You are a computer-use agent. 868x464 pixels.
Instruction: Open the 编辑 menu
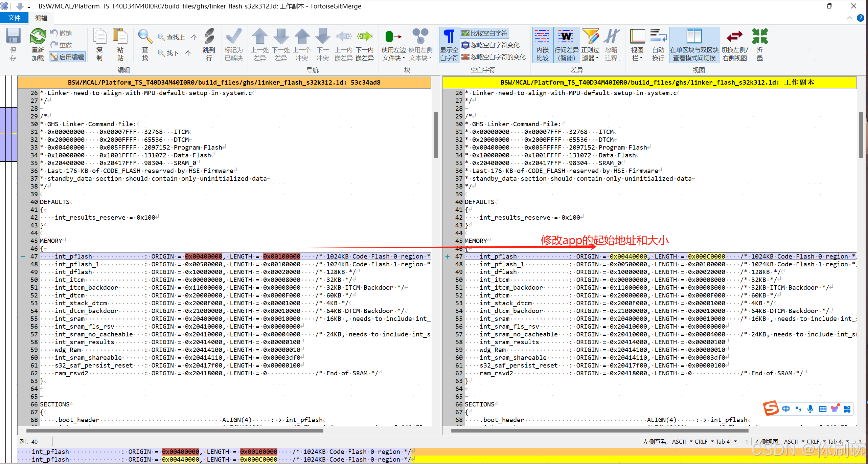tap(41, 18)
